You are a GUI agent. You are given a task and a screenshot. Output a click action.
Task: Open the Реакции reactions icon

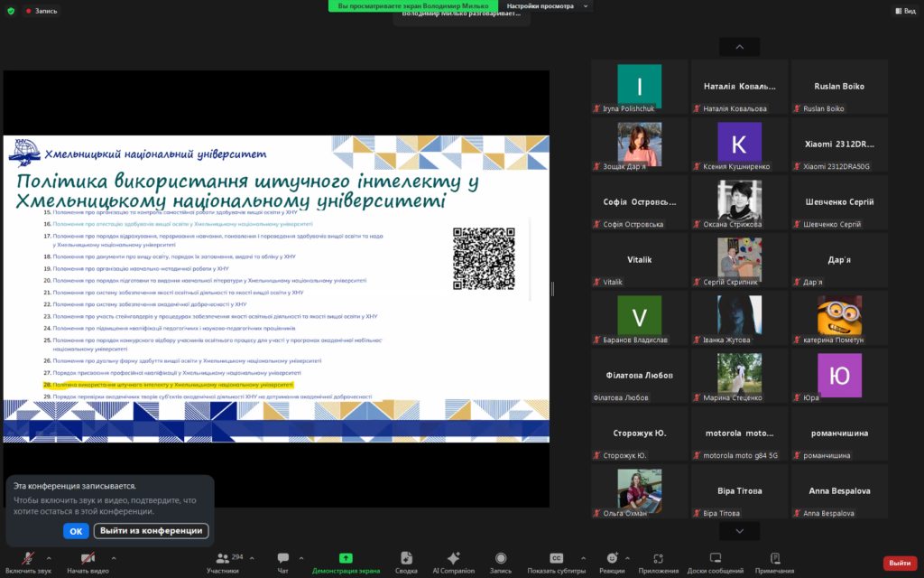(613, 558)
